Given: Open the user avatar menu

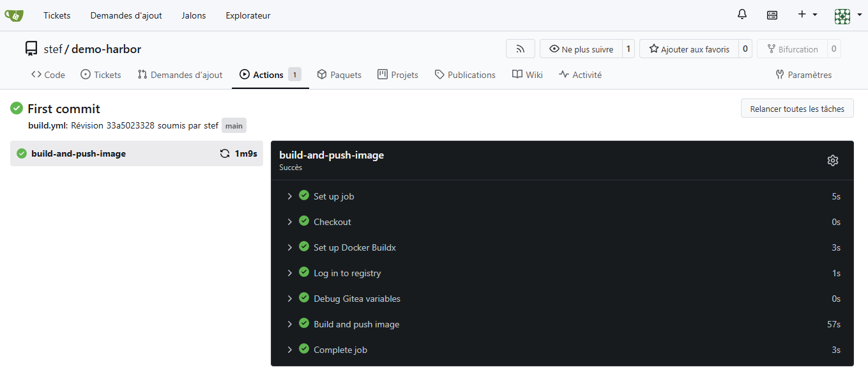Looking at the screenshot, I should click(848, 15).
